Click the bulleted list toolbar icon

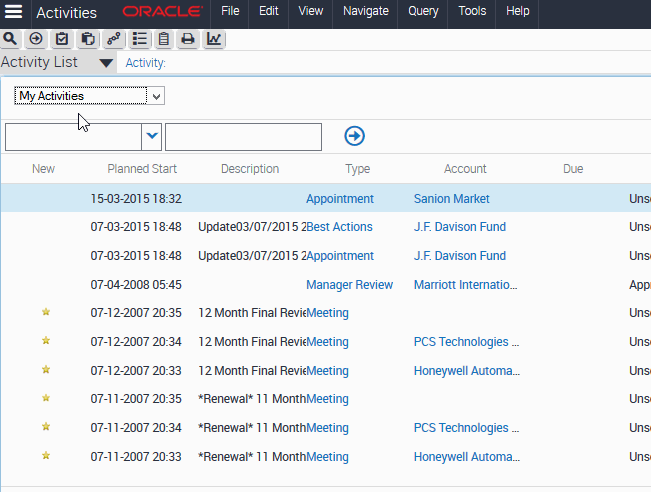140,39
